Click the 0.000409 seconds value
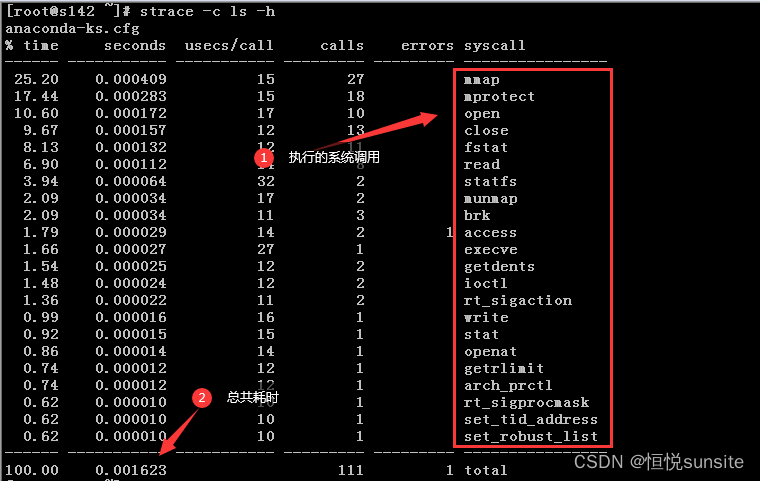The image size is (760, 481). pyautogui.click(x=131, y=79)
